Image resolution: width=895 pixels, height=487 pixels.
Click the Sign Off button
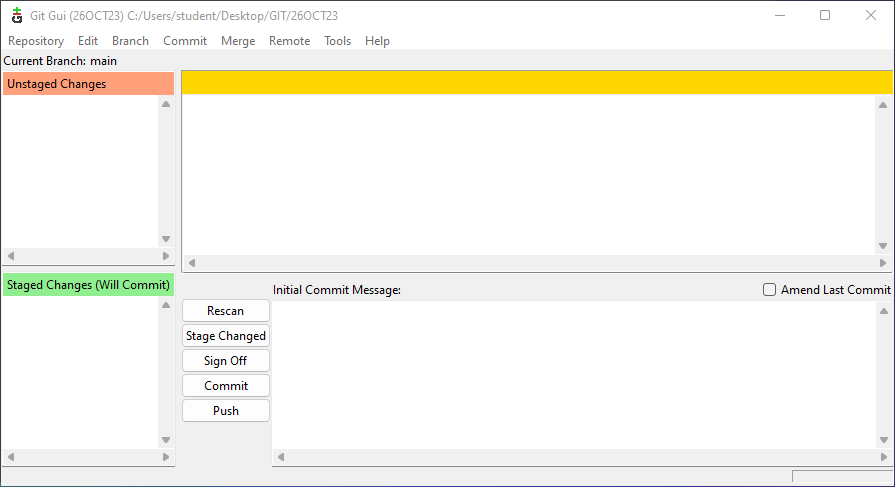pos(225,361)
